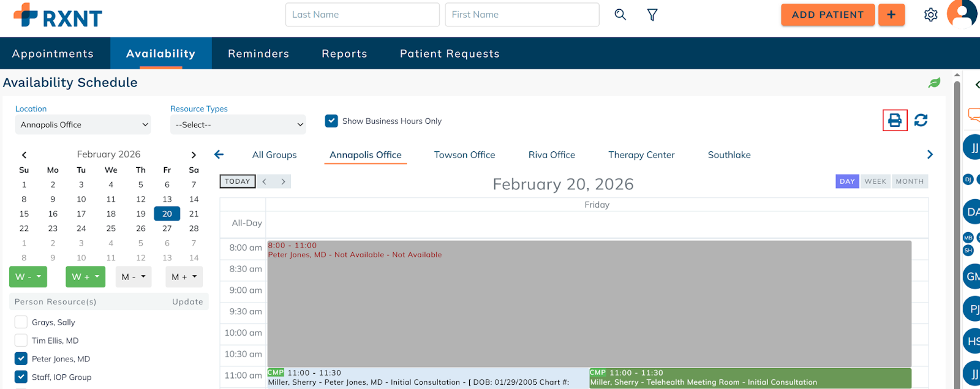Open the W + week forward dropdown
This screenshot has width=980, height=389.
pos(85,277)
